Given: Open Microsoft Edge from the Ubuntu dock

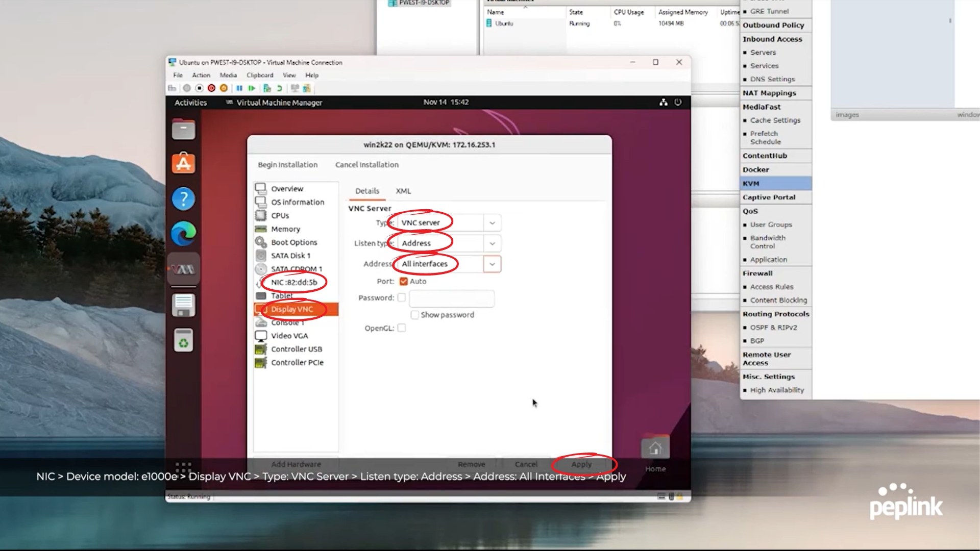Looking at the screenshot, I should point(183,234).
